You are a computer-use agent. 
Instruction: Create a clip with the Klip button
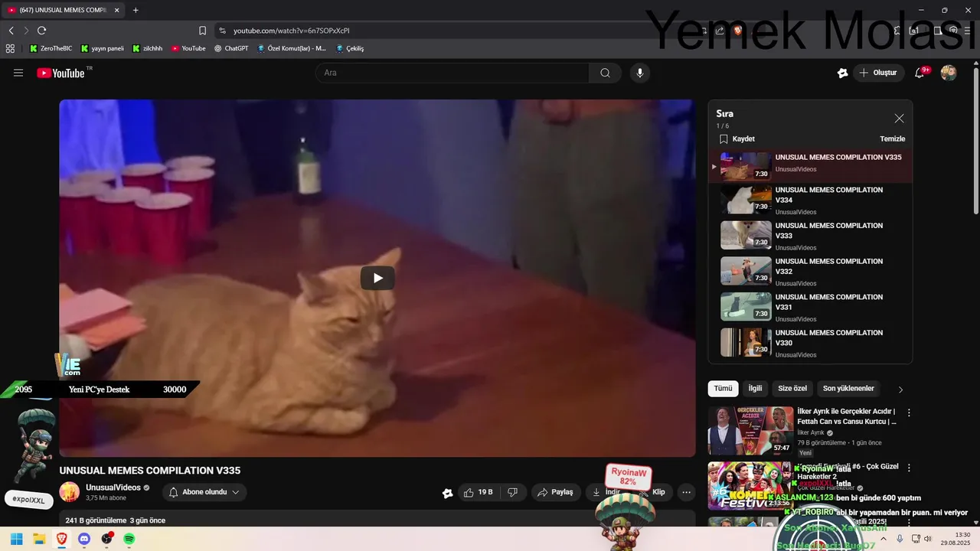coord(652,492)
